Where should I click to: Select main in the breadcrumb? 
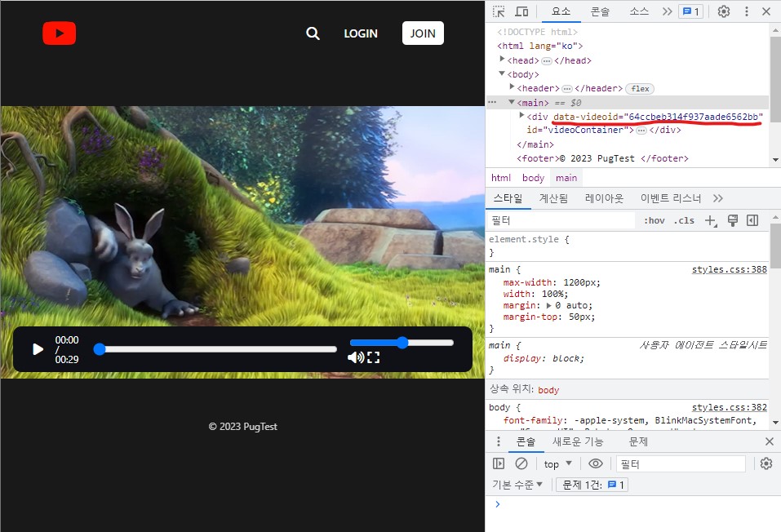566,178
